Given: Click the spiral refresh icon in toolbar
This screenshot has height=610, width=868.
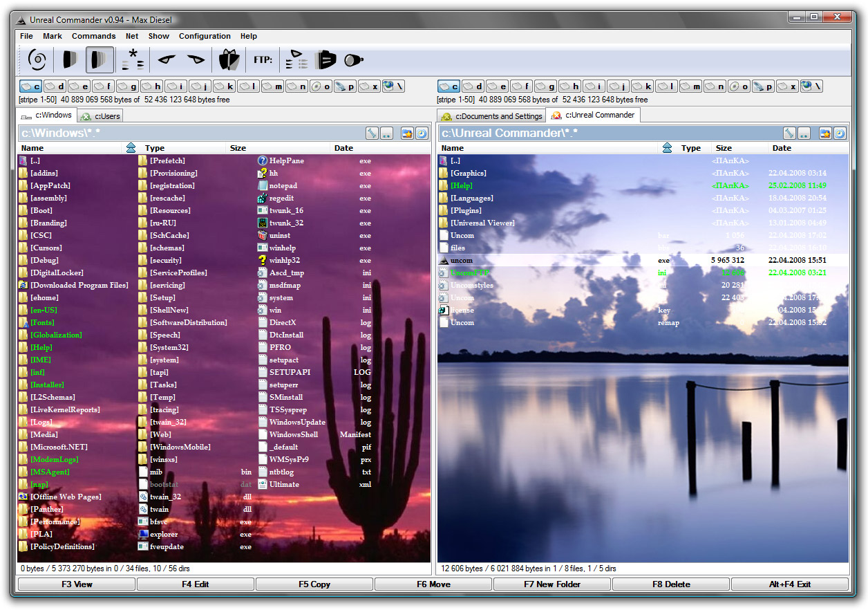Looking at the screenshot, I should coord(37,59).
